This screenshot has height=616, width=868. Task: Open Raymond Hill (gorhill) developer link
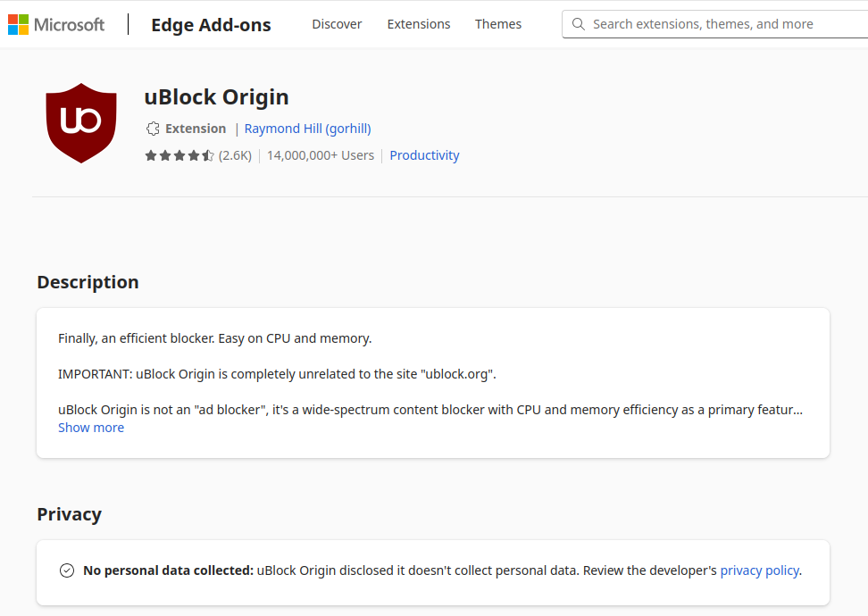(x=308, y=129)
